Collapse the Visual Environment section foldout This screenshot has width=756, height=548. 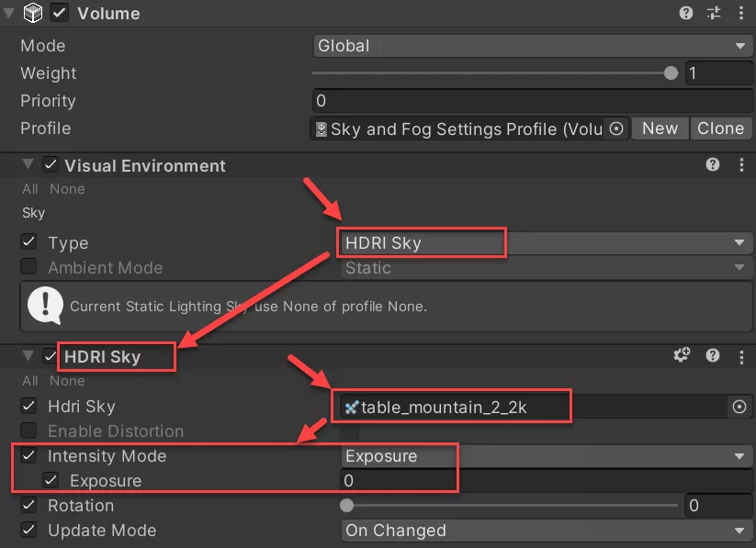(x=28, y=165)
